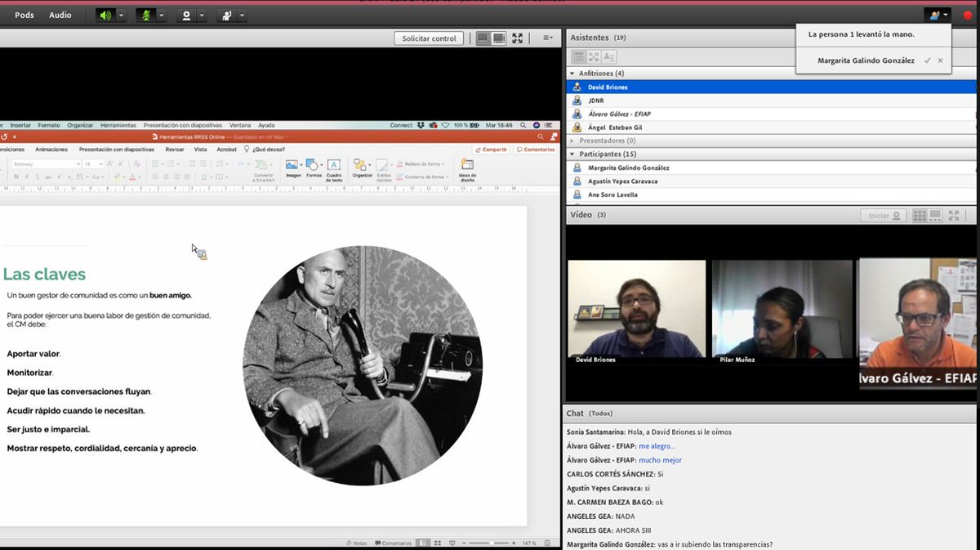Switch to Animaciones ribbon tab
The height and width of the screenshot is (550, 980).
(51, 150)
